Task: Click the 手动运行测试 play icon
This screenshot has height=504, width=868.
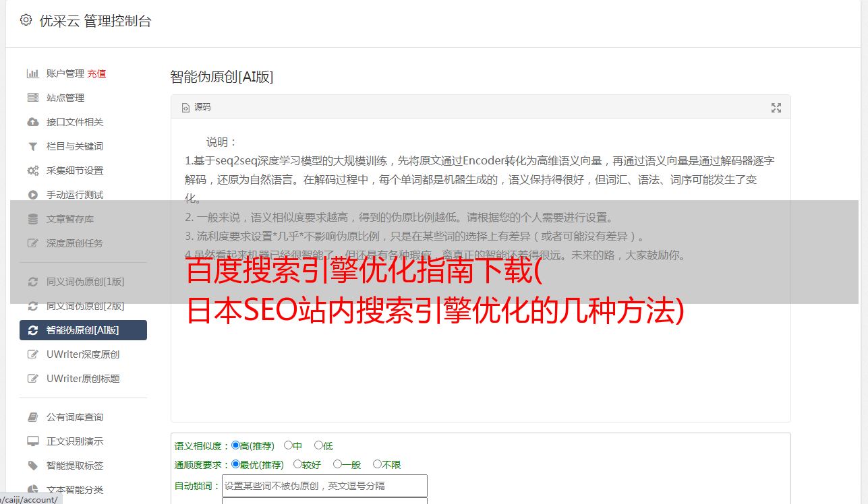Action: pos(32,195)
